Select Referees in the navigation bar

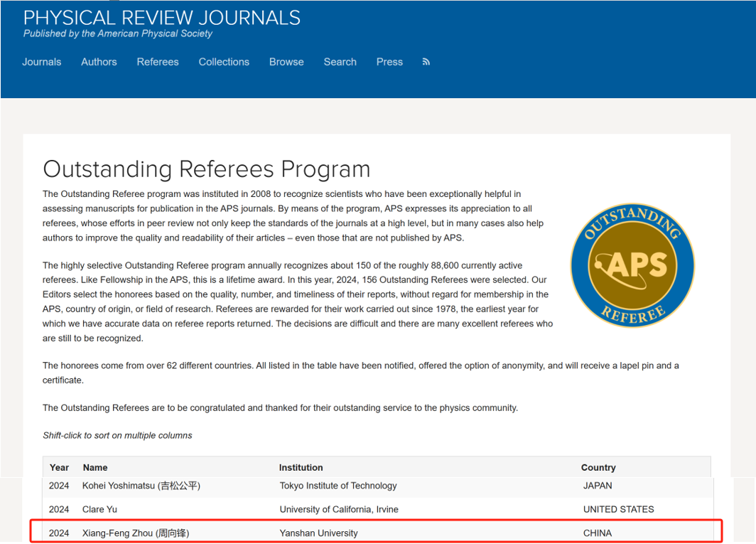point(158,62)
